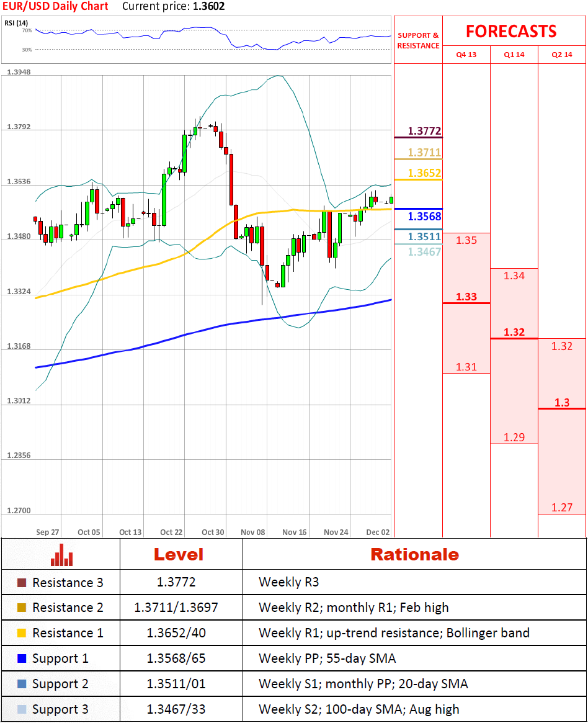The height and width of the screenshot is (723, 588).
Task: Select the Support 3 light-blue swatch
Action: [22, 709]
